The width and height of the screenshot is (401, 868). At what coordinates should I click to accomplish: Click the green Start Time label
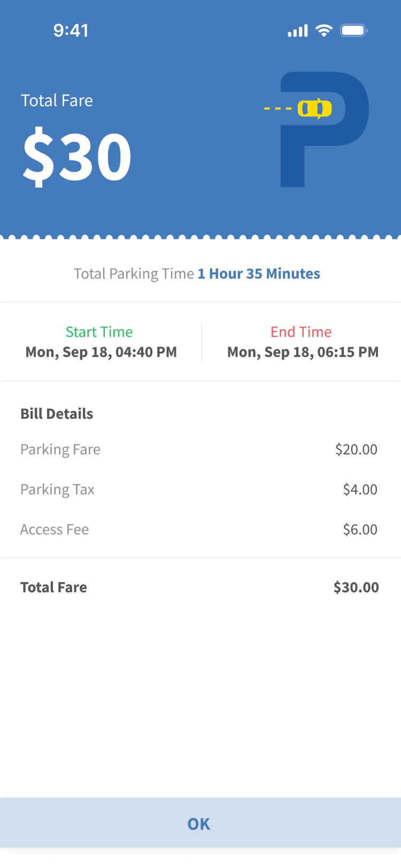[99, 332]
